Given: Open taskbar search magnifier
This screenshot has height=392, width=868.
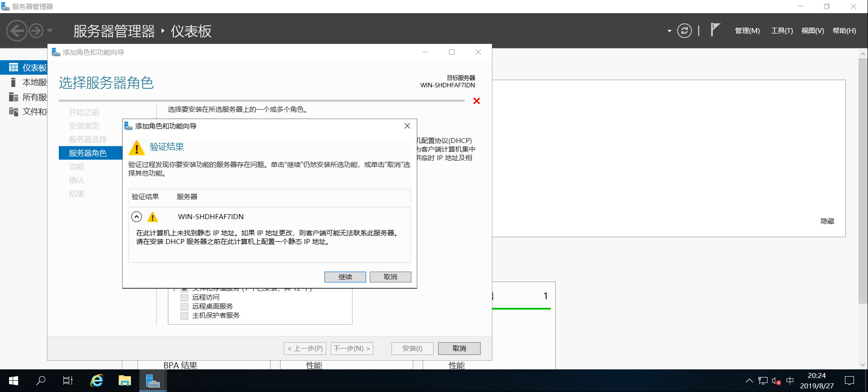Looking at the screenshot, I should tap(41, 381).
